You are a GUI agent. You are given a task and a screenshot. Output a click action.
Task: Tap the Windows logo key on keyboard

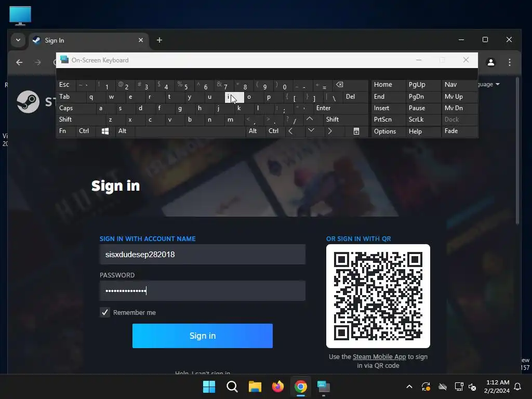coord(105,131)
